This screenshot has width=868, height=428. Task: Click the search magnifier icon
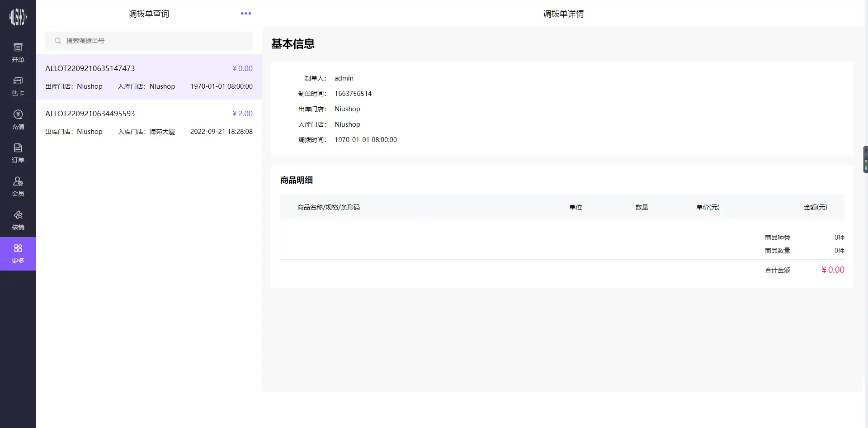click(58, 41)
